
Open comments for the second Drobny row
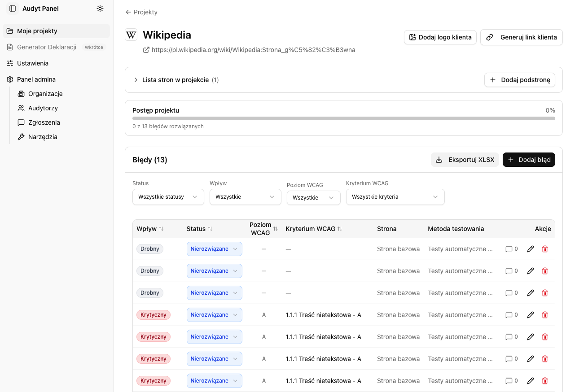[x=512, y=271]
